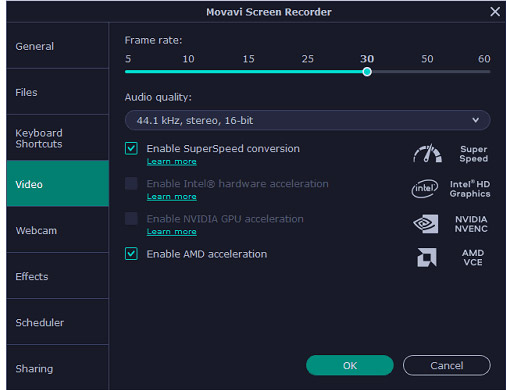Open Learn more link under Intel acceleration
This screenshot has width=506, height=390.
click(x=172, y=197)
